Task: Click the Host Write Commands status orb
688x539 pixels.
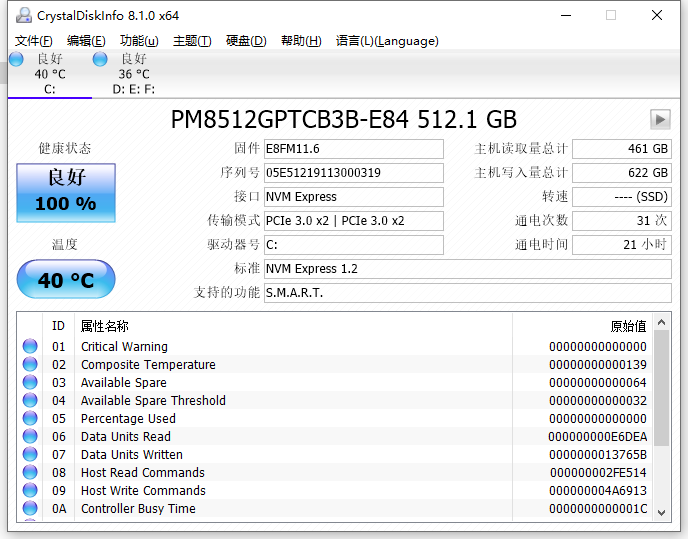Action: (x=30, y=491)
